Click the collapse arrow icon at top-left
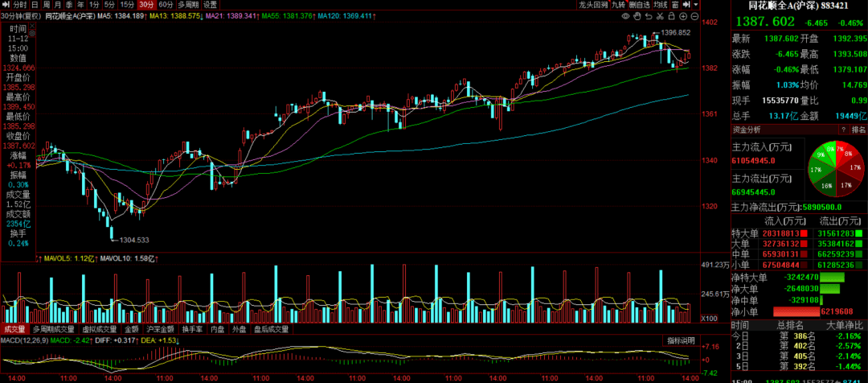868x383 pixels. coord(5,4)
